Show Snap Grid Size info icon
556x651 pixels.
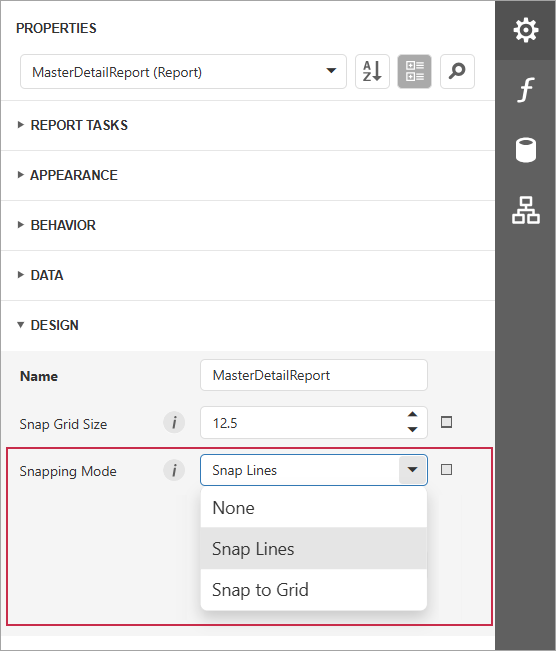[174, 423]
